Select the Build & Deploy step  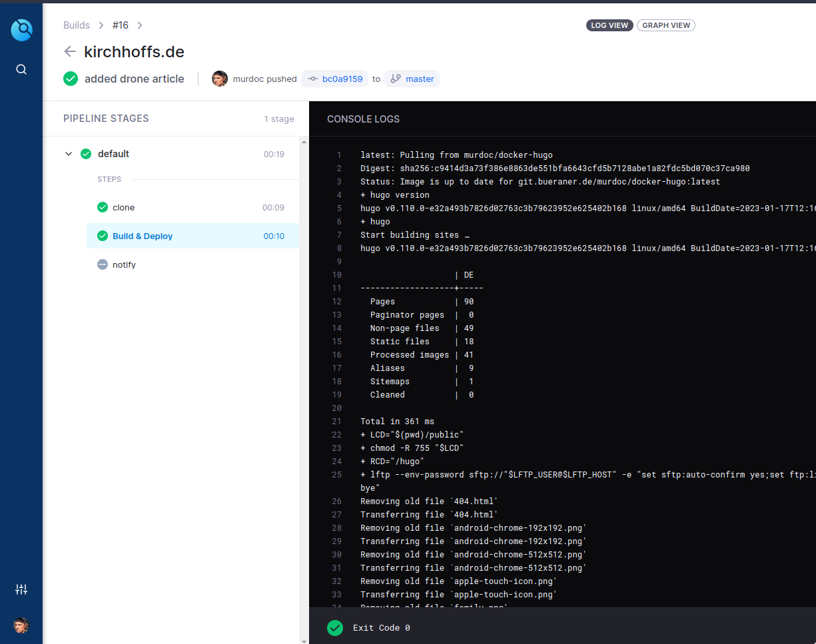coord(142,236)
